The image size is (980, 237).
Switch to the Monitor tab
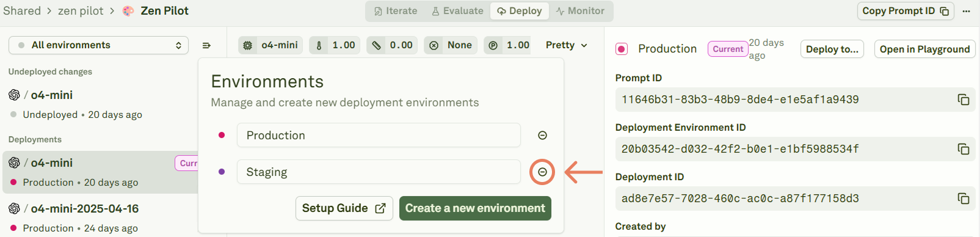(580, 11)
